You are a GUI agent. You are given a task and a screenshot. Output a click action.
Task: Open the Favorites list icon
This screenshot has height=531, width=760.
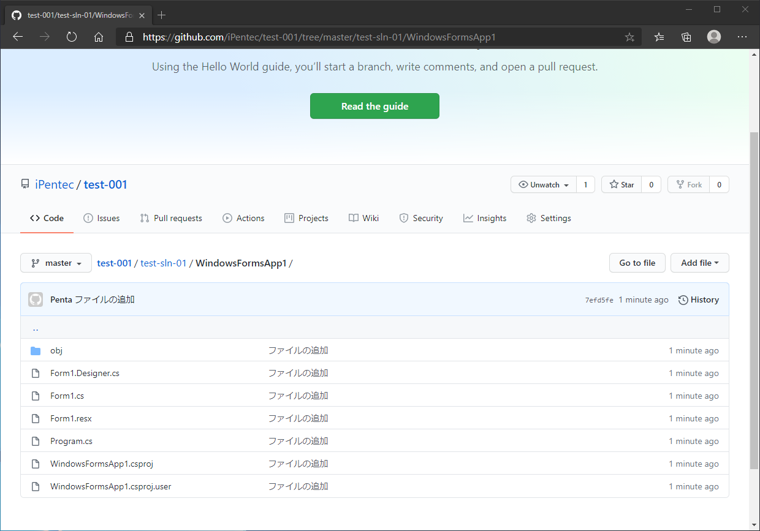click(659, 37)
